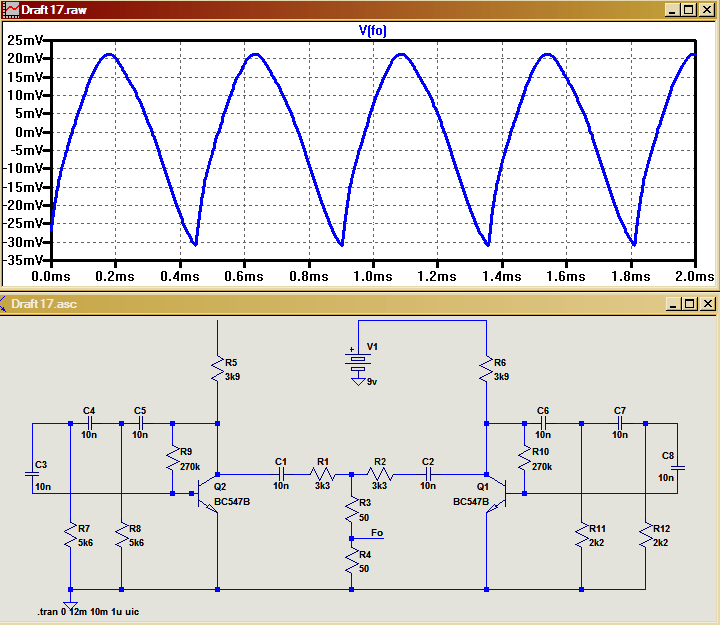Select resistor R7 5k6 symbol
Image resolution: width=720 pixels, height=625 pixels.
[x=70, y=536]
